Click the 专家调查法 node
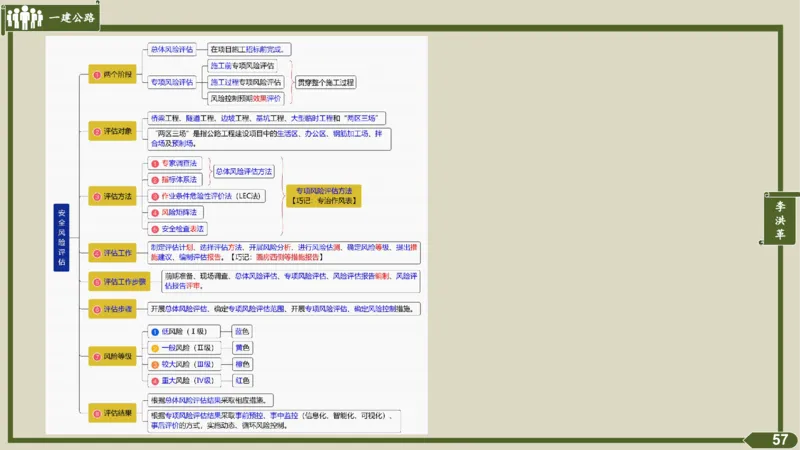The image size is (800, 450). coord(175,163)
